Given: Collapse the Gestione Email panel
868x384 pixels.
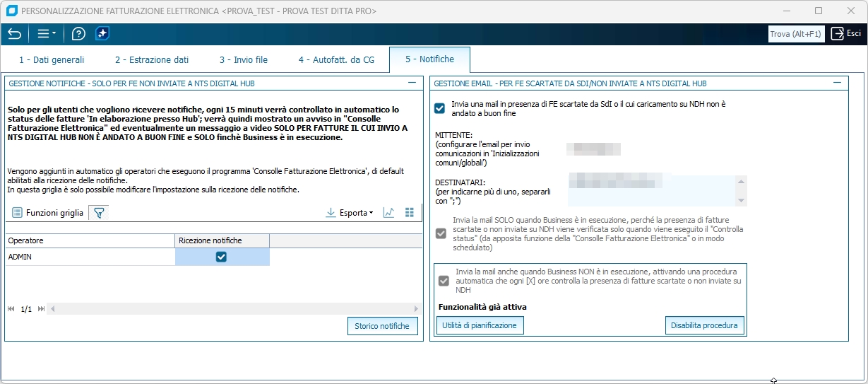Looking at the screenshot, I should tap(837, 83).
